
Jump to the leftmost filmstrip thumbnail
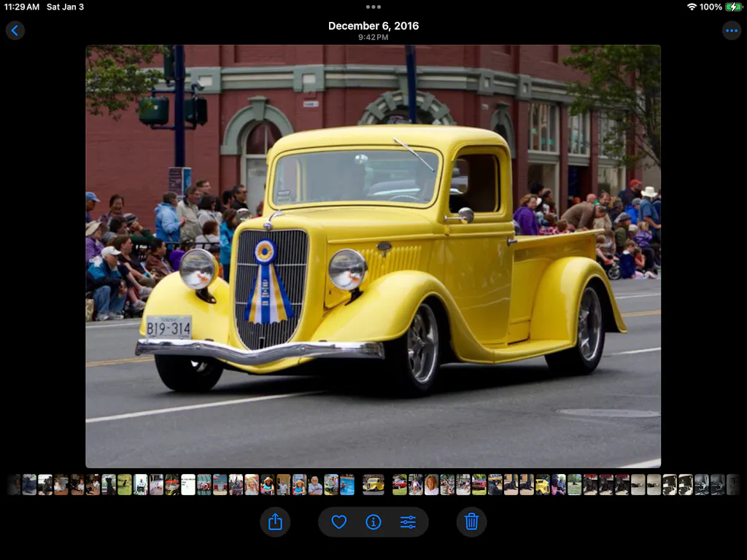coord(14,485)
